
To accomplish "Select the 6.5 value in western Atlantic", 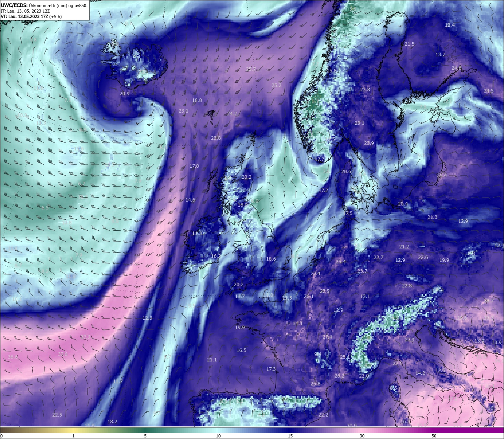I will [x=45, y=207].
